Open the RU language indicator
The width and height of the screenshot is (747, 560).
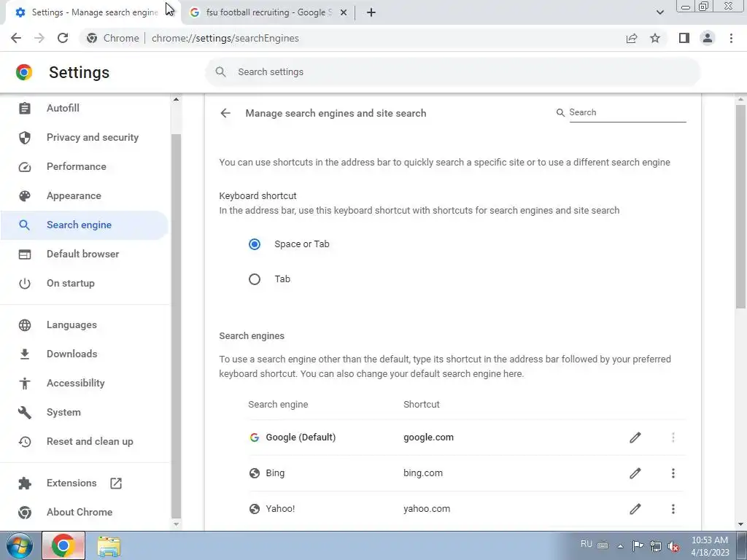[586, 544]
